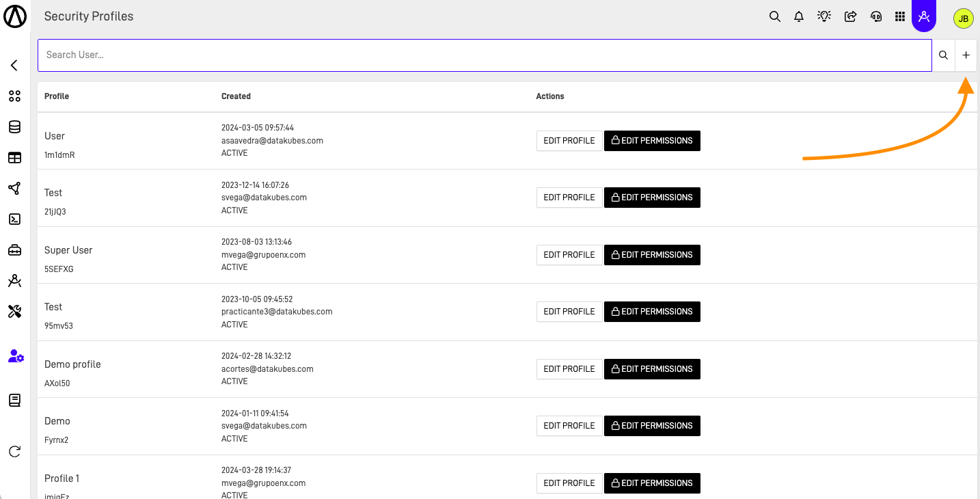Image resolution: width=980 pixels, height=499 pixels.
Task: Open the toolbox briefcase sidebar icon
Action: click(x=14, y=249)
